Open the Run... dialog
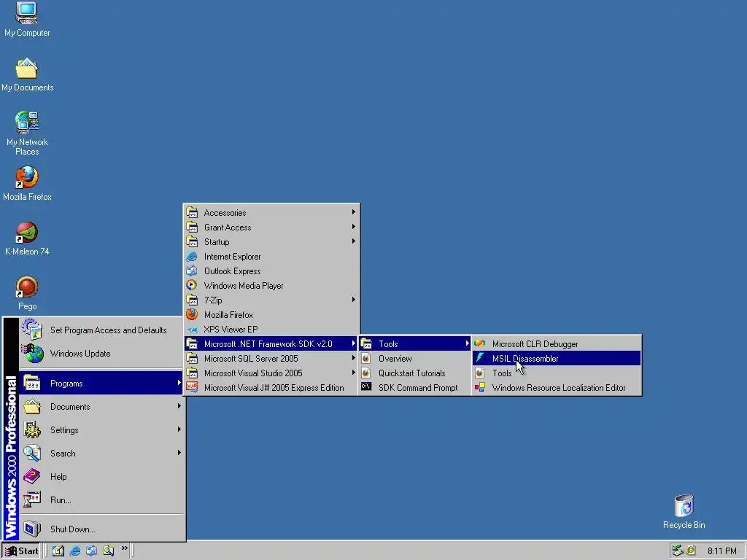 101,500
